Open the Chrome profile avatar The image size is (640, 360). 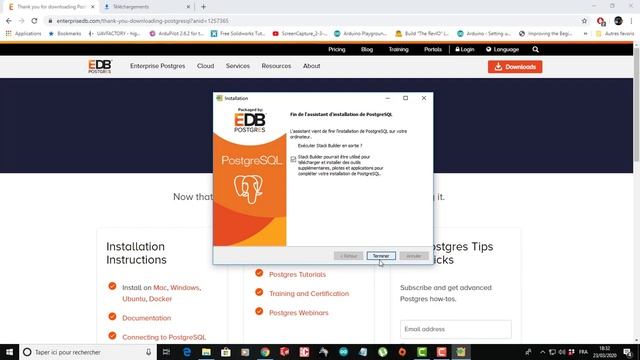click(618, 21)
